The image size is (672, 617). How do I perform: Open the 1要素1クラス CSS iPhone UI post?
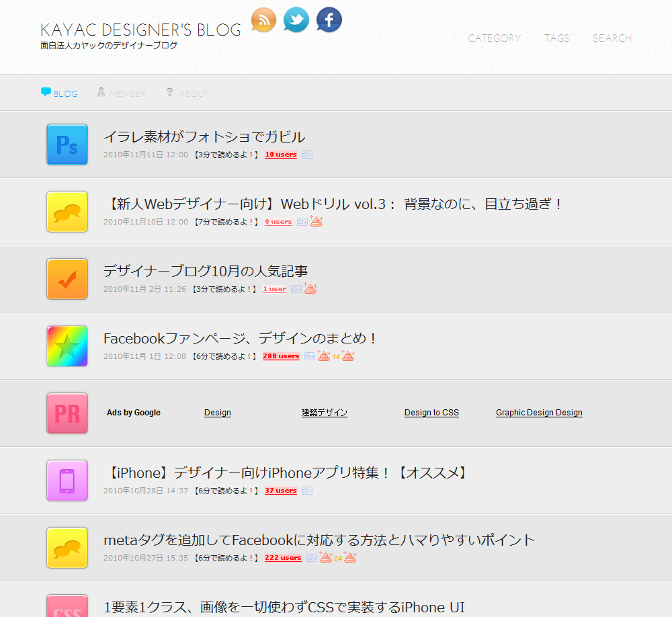284,607
